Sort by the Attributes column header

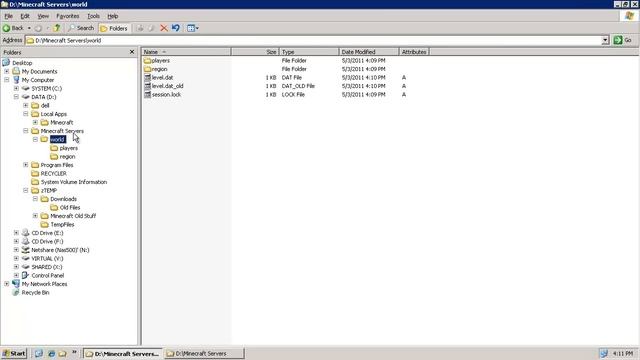click(414, 52)
